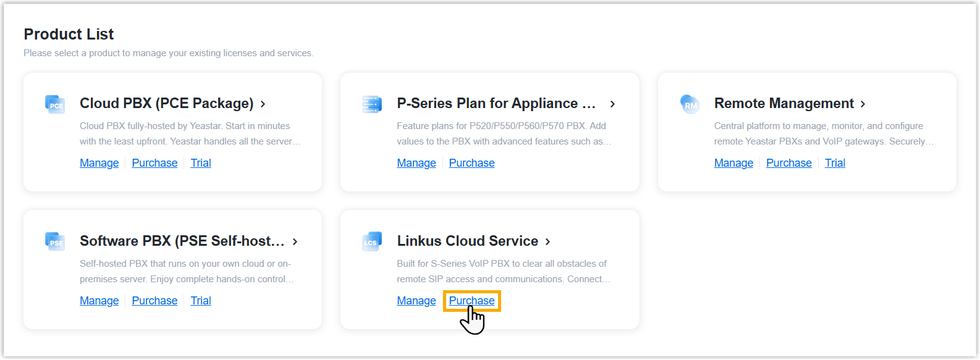Click the Software PBX PSE icon

click(x=55, y=241)
